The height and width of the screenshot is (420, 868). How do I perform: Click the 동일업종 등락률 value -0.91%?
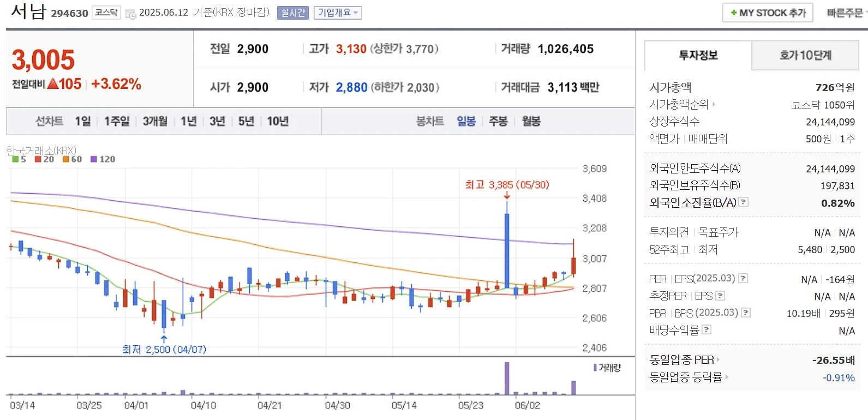pos(839,377)
